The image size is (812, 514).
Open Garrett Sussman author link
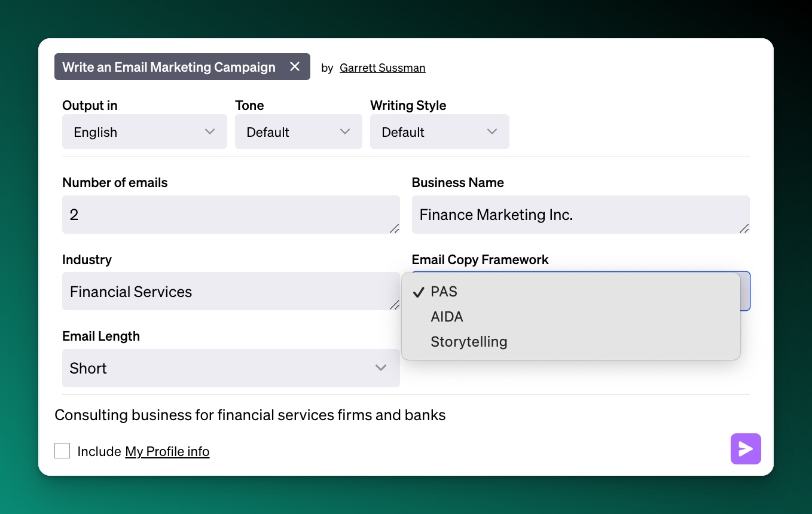382,68
